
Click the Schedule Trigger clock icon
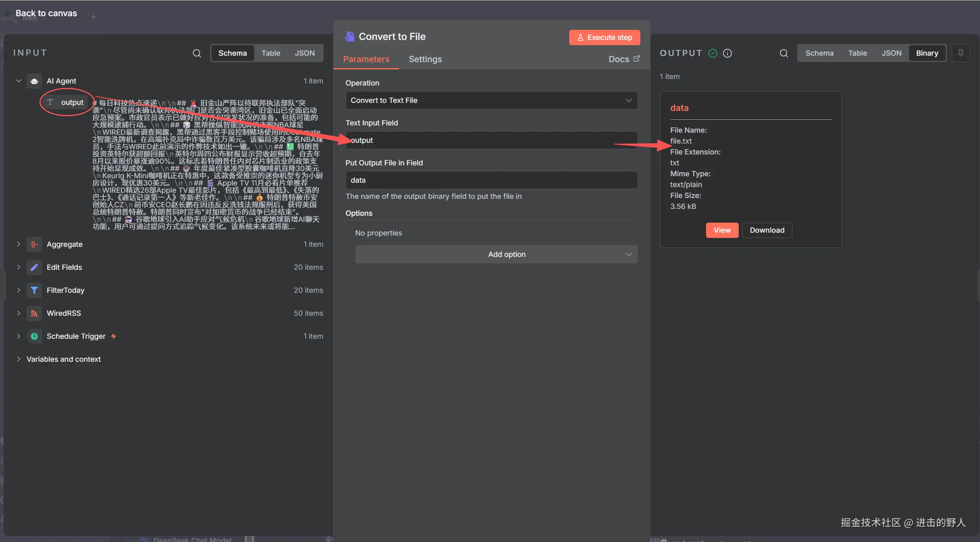point(34,336)
